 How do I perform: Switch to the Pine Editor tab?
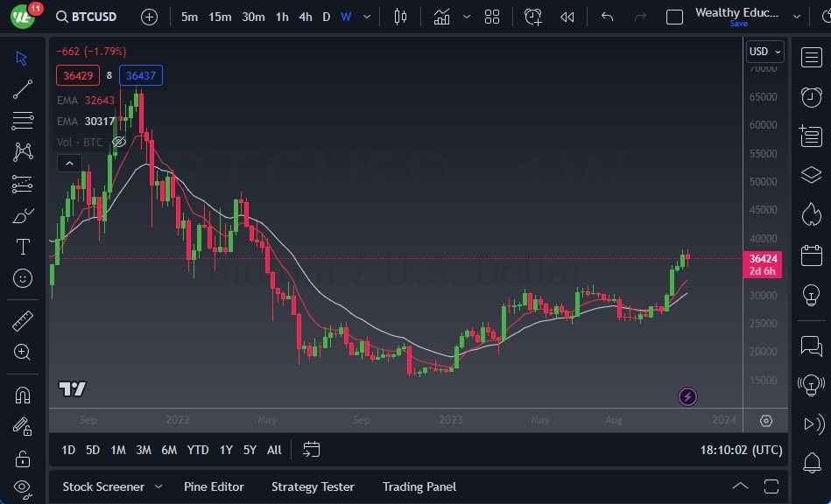pos(214,486)
